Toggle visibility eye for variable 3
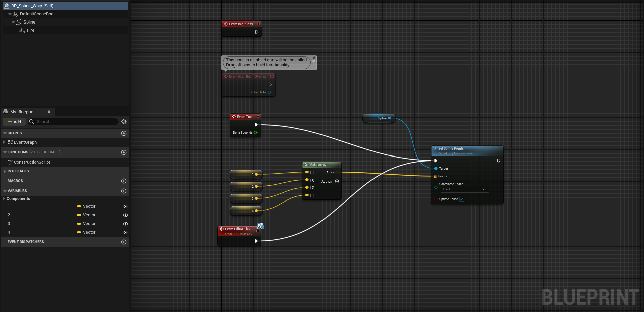This screenshot has width=644, height=312. (x=126, y=224)
